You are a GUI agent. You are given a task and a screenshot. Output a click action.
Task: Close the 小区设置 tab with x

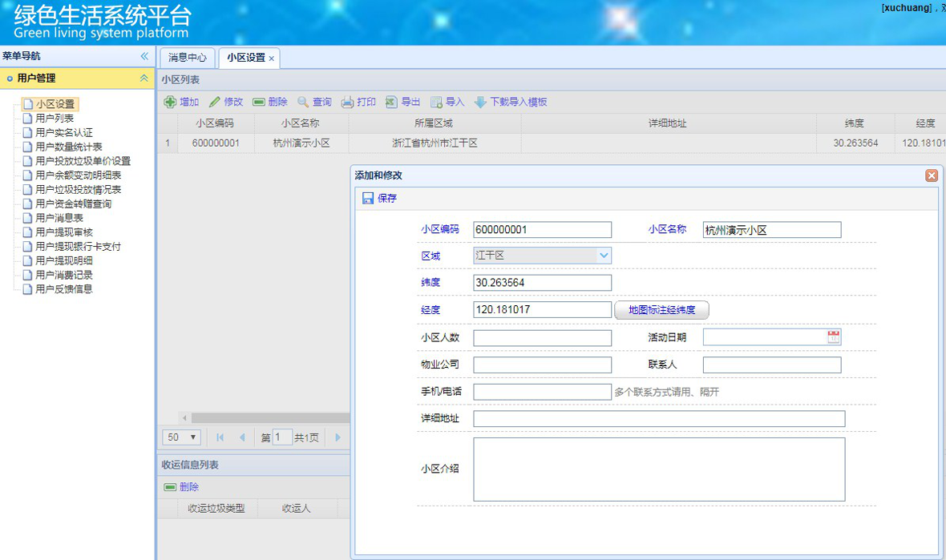coord(272,58)
